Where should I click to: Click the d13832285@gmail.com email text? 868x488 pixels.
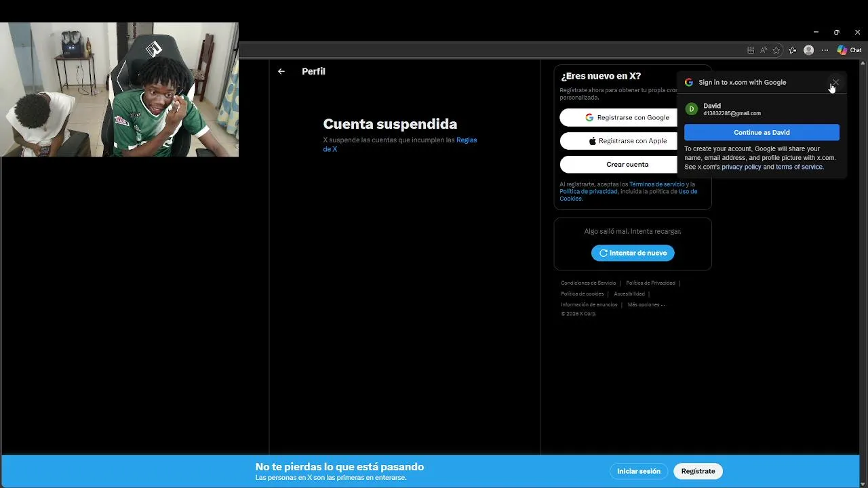[x=732, y=113]
